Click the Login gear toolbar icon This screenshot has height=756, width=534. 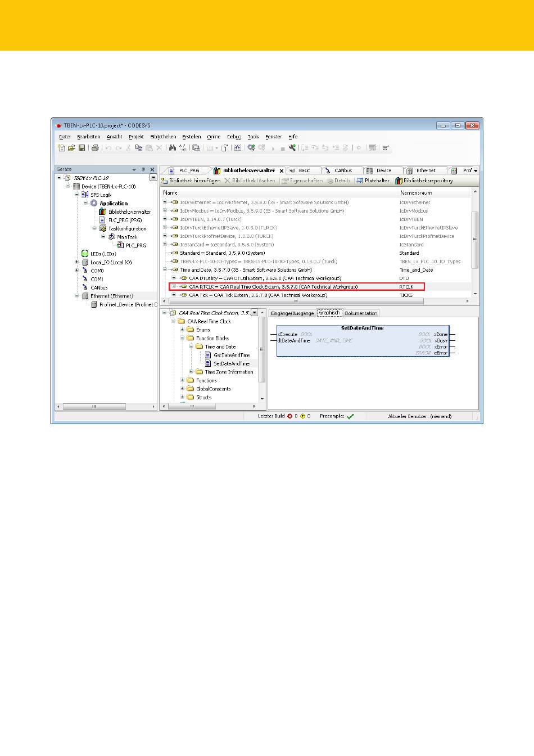coord(251,148)
